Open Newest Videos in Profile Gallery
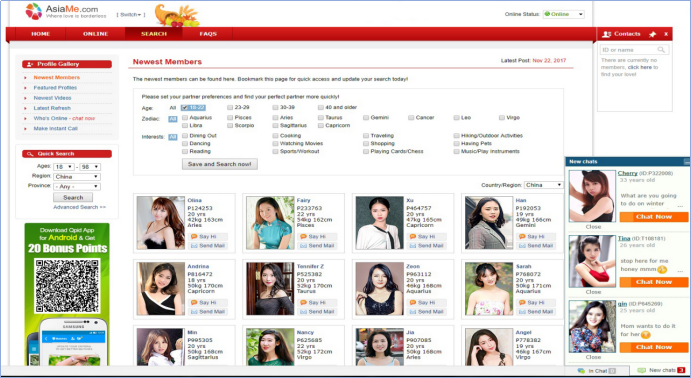691x378 pixels. point(52,98)
